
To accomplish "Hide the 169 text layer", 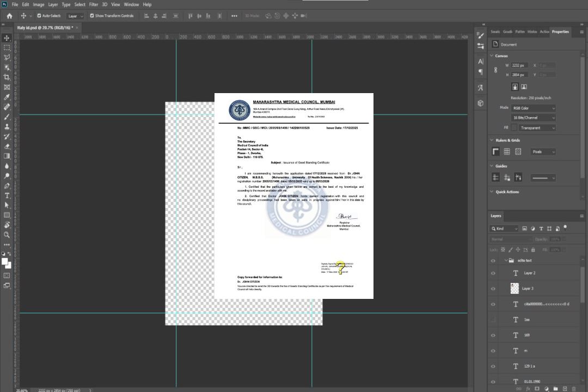I will tap(493, 335).
